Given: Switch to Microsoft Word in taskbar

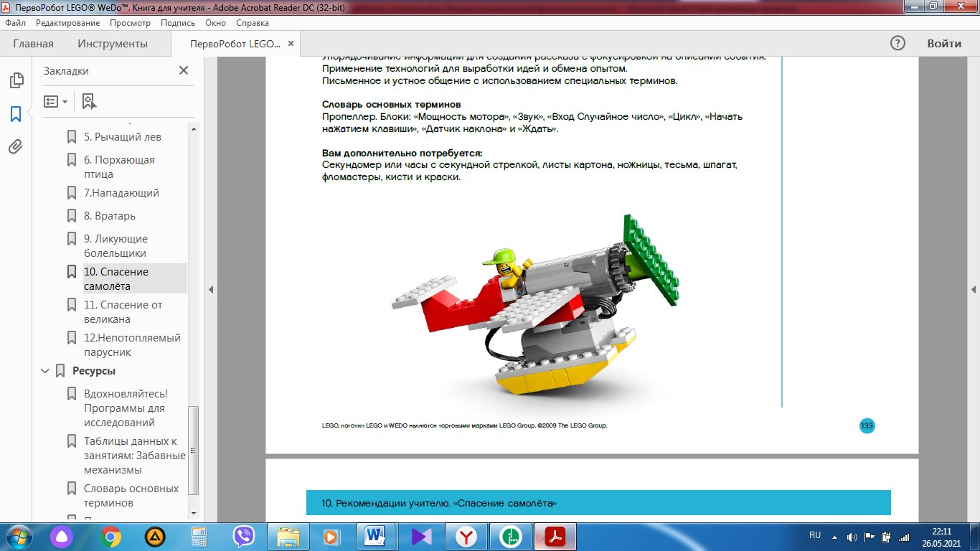Looking at the screenshot, I should (x=376, y=537).
